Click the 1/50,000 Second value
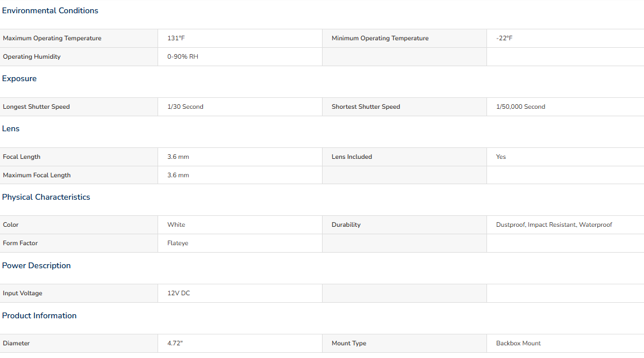The image size is (644, 358). pos(520,106)
